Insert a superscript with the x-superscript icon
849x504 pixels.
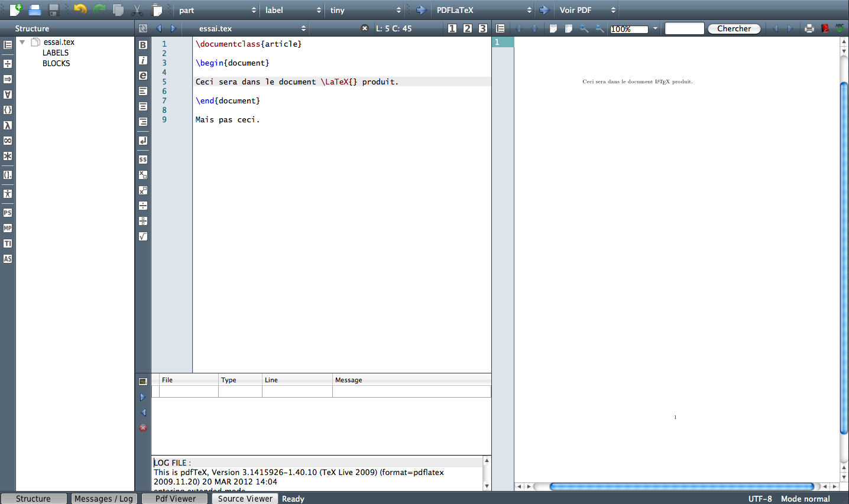[x=143, y=190]
